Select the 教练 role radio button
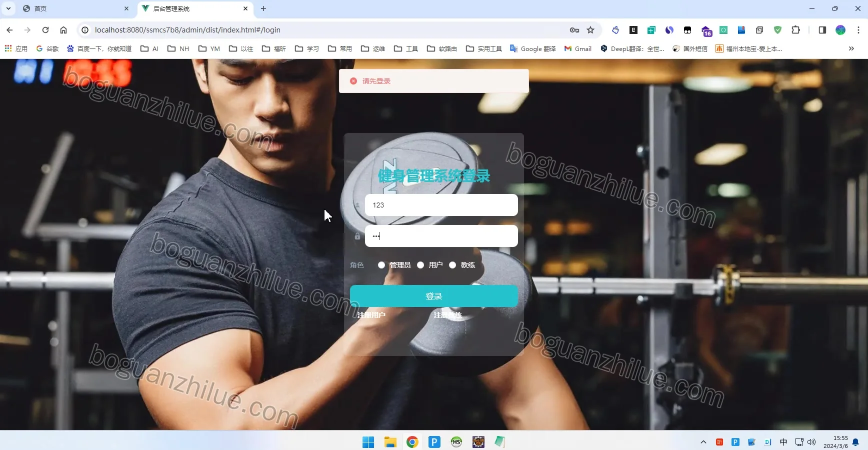Image resolution: width=868 pixels, height=450 pixels. coord(452,265)
